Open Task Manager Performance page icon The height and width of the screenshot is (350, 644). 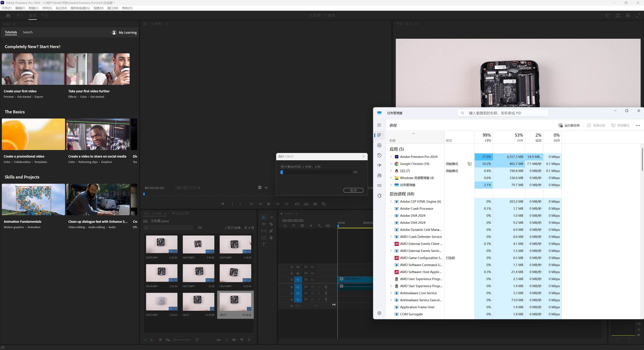(x=379, y=145)
